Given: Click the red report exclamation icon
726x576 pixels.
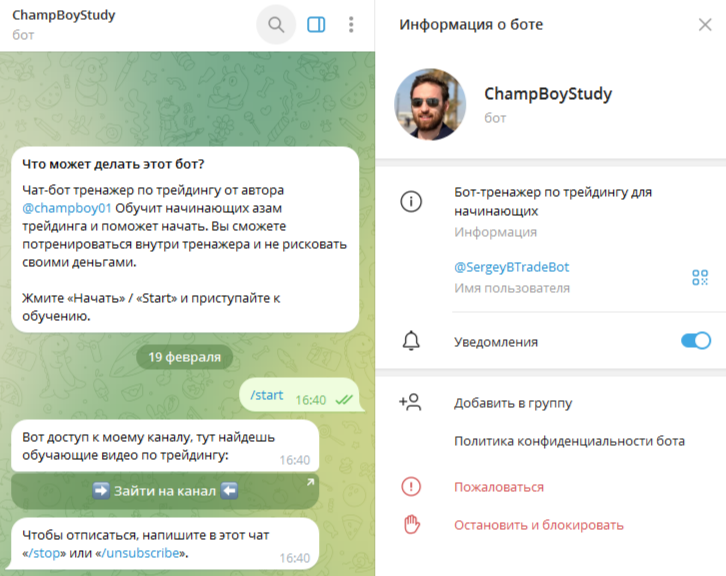Looking at the screenshot, I should tap(411, 487).
